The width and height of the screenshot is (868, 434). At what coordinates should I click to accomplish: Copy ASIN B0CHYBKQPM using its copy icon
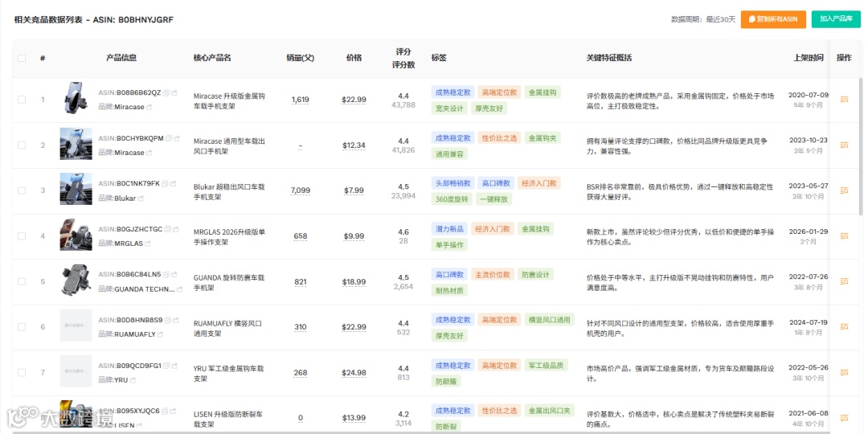(169, 138)
